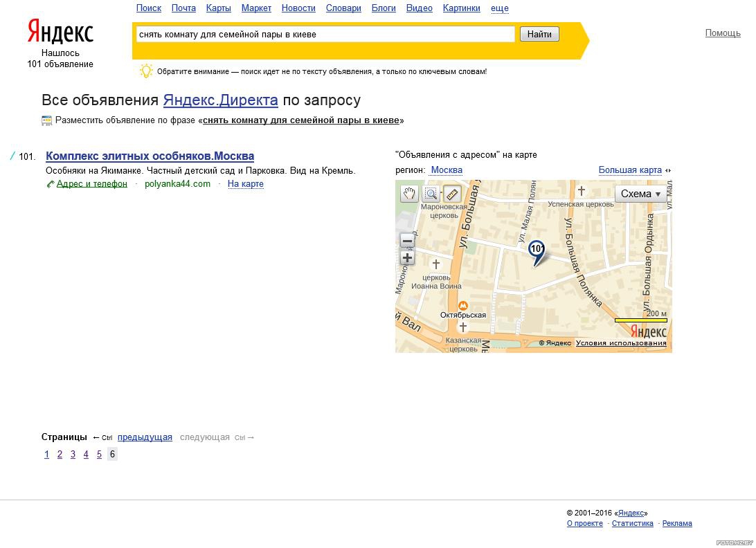Select the hand pan tool on map
This screenshot has width=756, height=548.
pos(409,194)
